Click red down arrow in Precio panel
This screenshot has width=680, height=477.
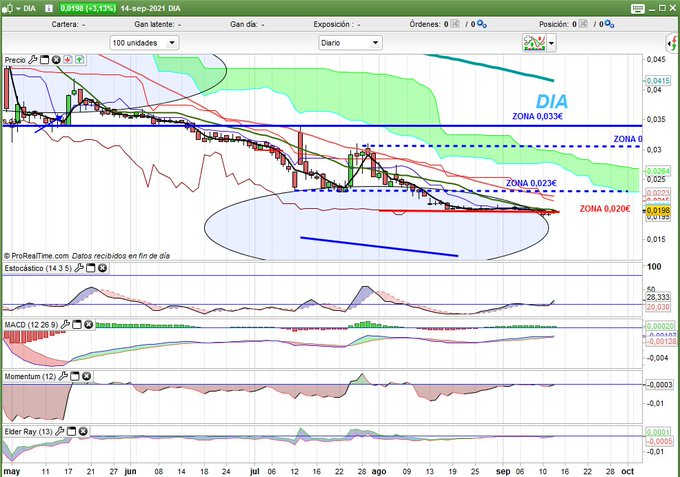click(x=68, y=60)
